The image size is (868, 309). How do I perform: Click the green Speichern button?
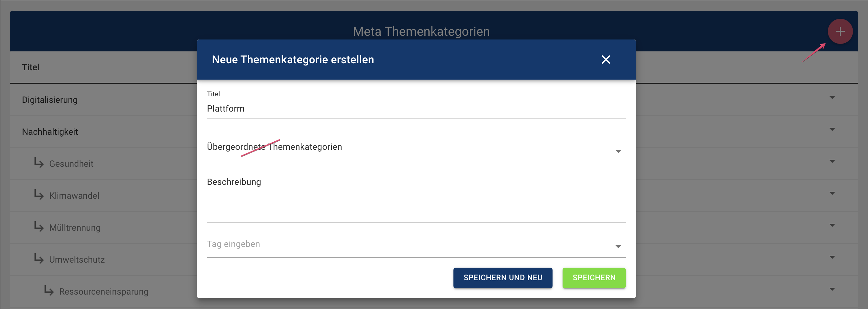tap(594, 278)
